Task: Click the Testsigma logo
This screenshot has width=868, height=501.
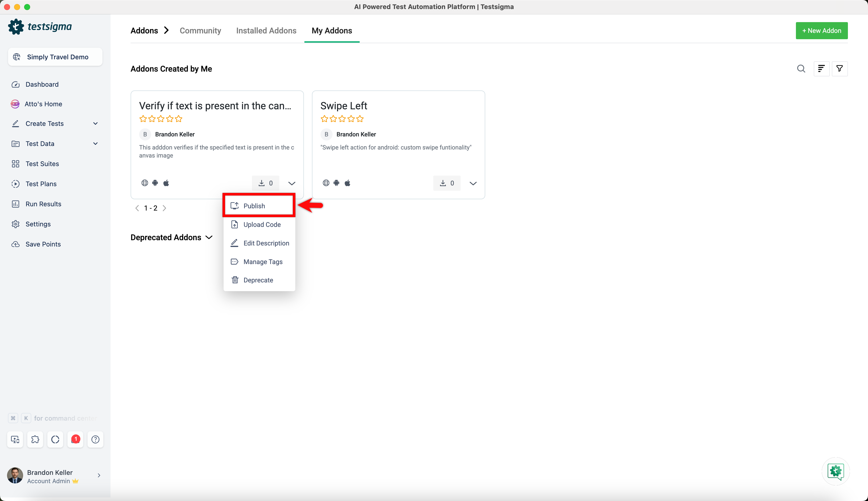Action: tap(40, 26)
